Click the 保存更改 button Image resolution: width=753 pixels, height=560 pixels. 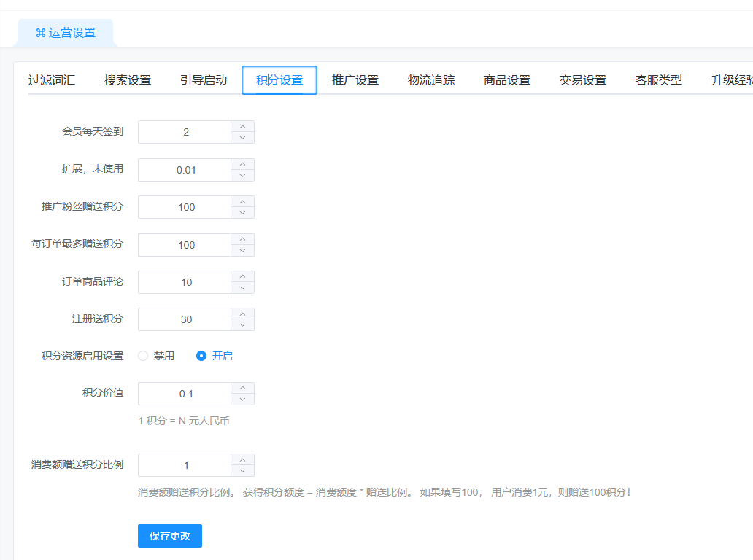point(170,536)
